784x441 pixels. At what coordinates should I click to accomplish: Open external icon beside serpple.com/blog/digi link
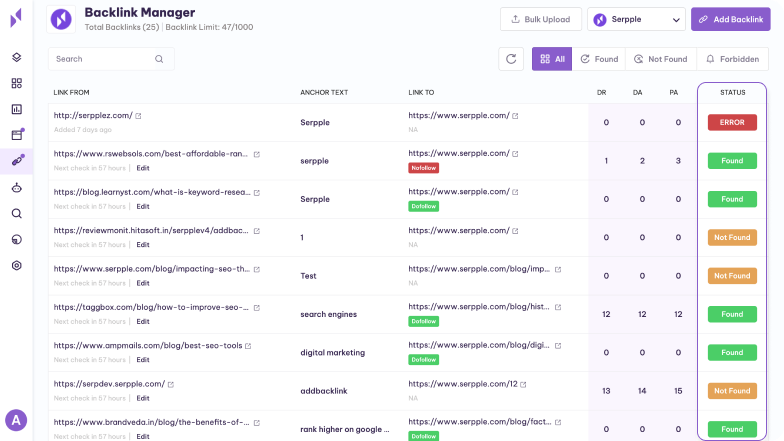(558, 346)
